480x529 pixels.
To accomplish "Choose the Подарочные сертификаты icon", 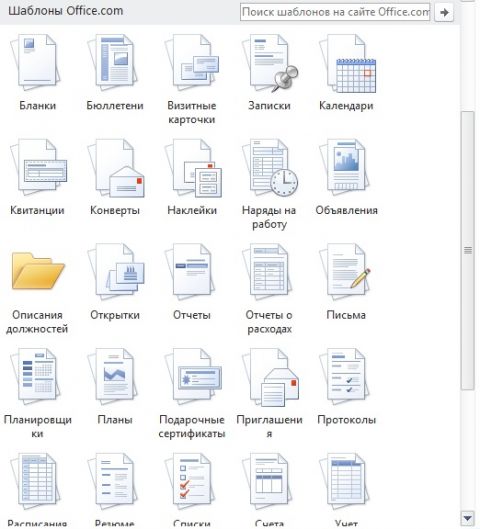I will coord(193,377).
